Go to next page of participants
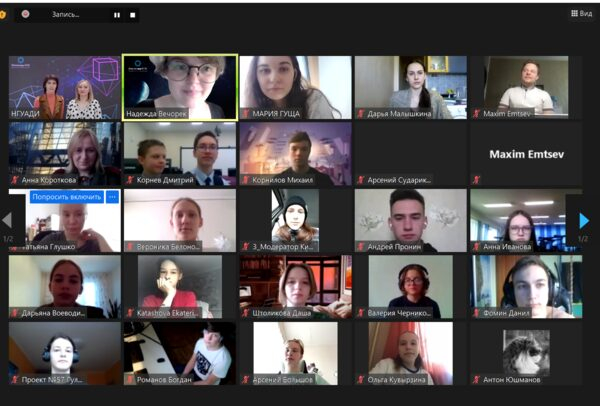 click(x=584, y=221)
